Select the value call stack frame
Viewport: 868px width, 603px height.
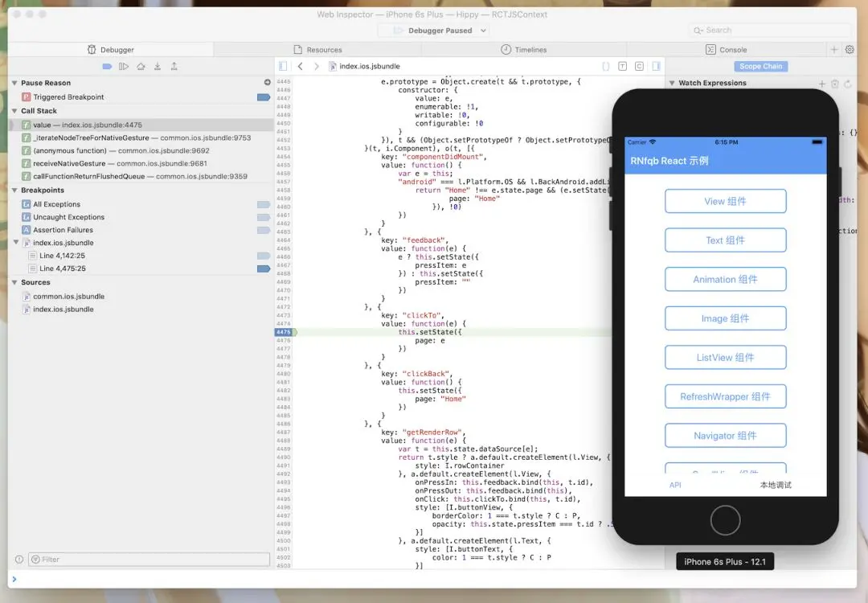click(x=141, y=125)
